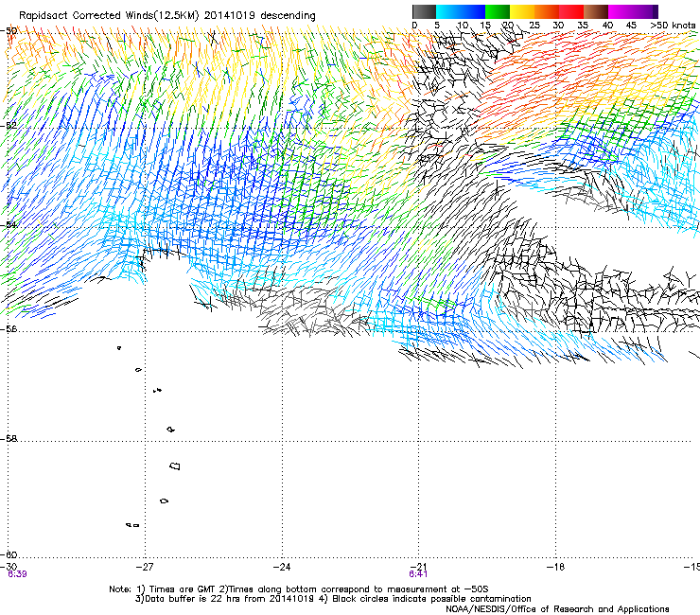This screenshot has width=700, height=615.
Task: Click the title 'Rapidscat Corrected Winds(12.5KM) 20141019 descending'
Action: 167,15
